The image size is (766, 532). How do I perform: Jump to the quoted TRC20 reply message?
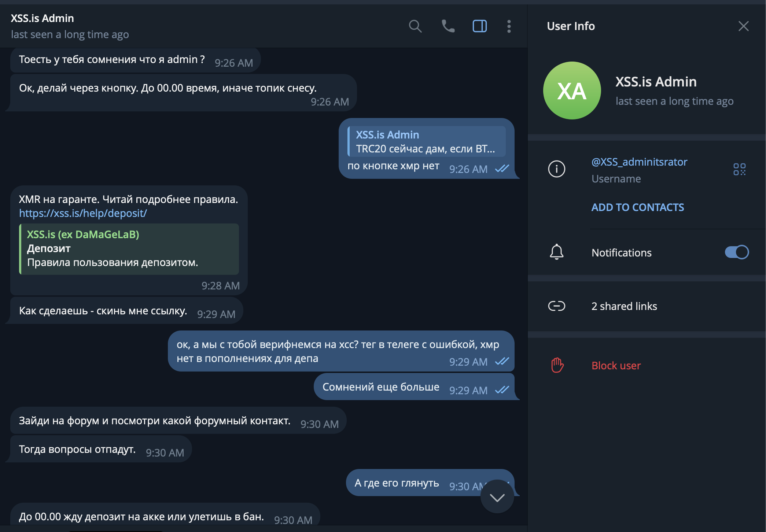tap(426, 141)
